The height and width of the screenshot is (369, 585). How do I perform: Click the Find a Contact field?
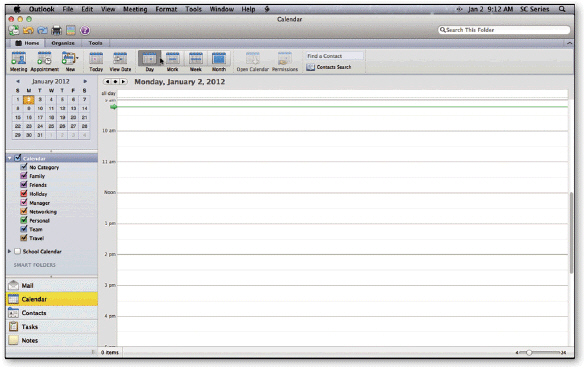click(x=334, y=56)
